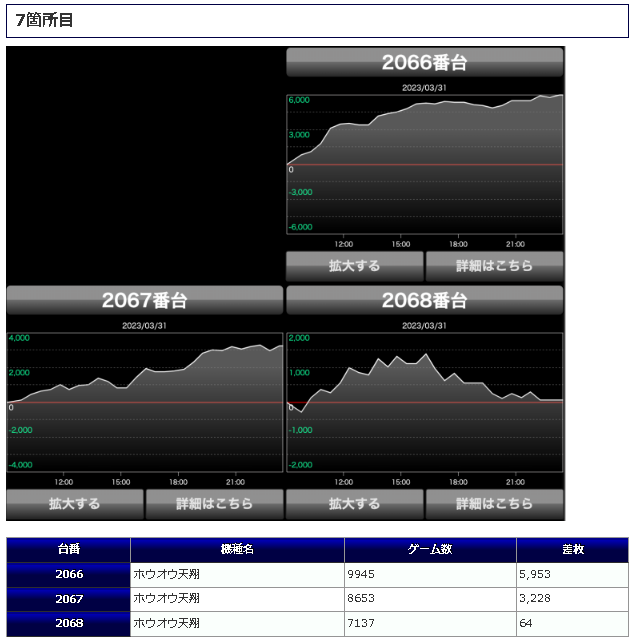Click the 2068番台 slump graph

(x=425, y=402)
